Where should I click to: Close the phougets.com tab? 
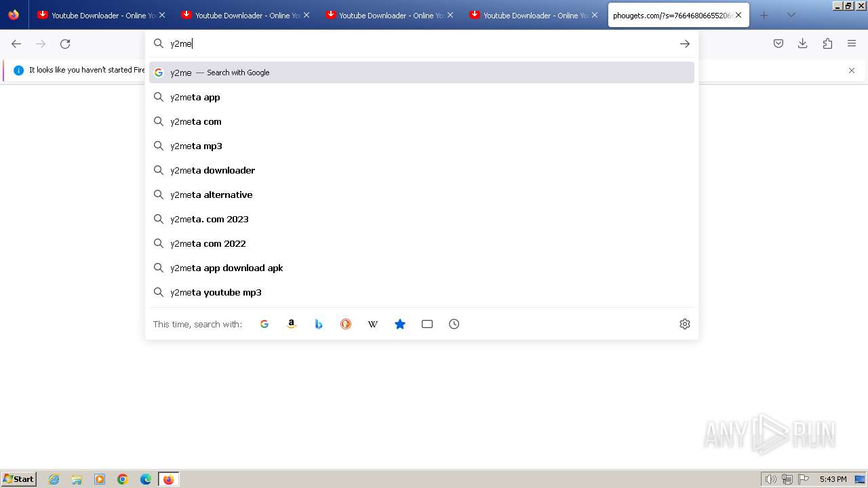tap(738, 15)
